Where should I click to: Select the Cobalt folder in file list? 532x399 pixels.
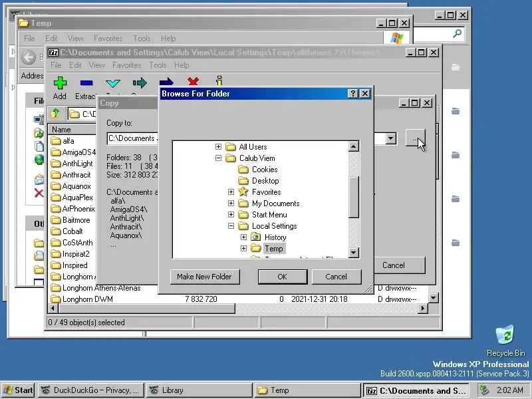tap(66, 231)
